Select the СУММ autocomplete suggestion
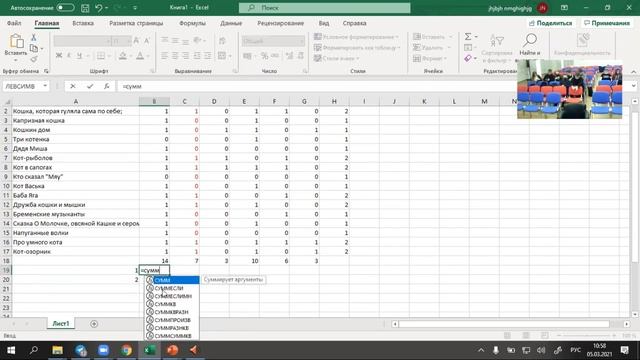 [x=172, y=280]
